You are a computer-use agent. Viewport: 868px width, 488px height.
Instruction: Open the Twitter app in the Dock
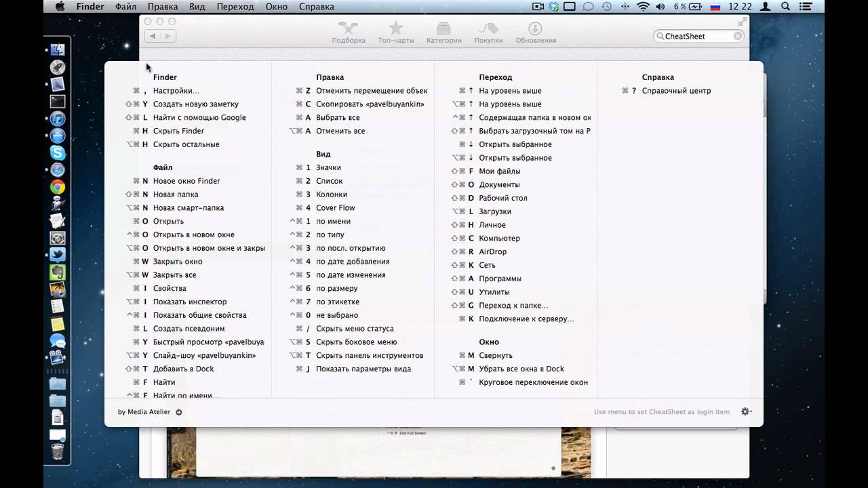coord(58,255)
